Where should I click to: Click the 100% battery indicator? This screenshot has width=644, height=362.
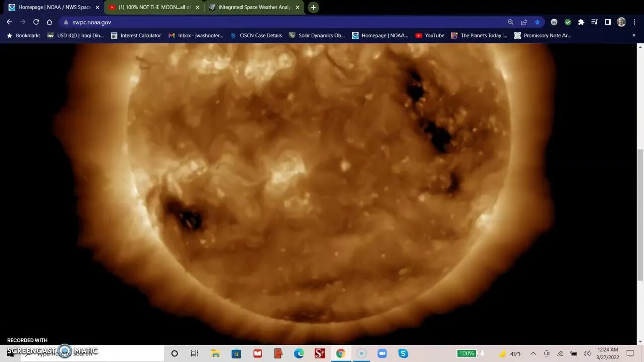tap(466, 353)
